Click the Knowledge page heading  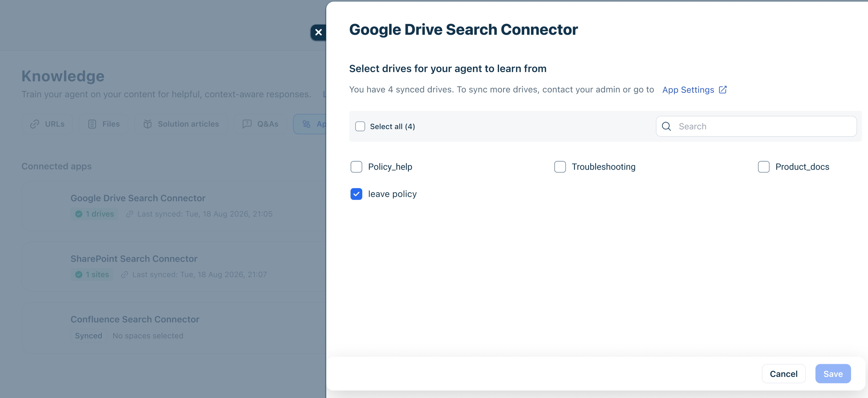63,76
